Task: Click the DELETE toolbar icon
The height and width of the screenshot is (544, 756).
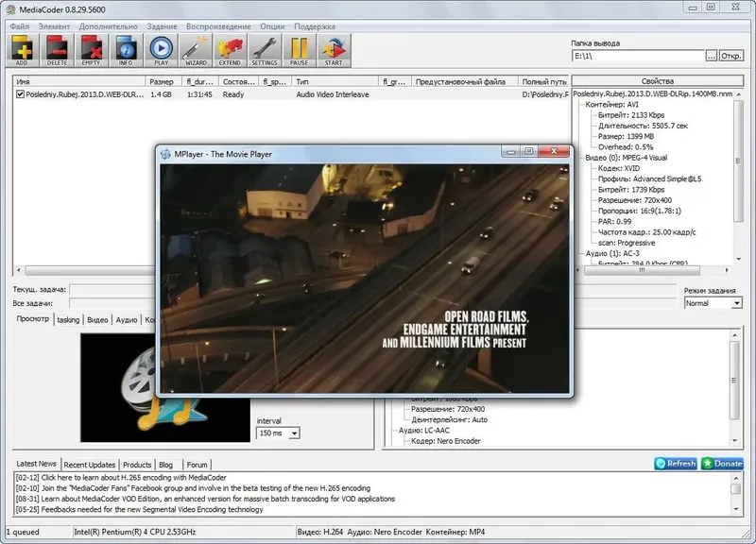Action: click(57, 50)
